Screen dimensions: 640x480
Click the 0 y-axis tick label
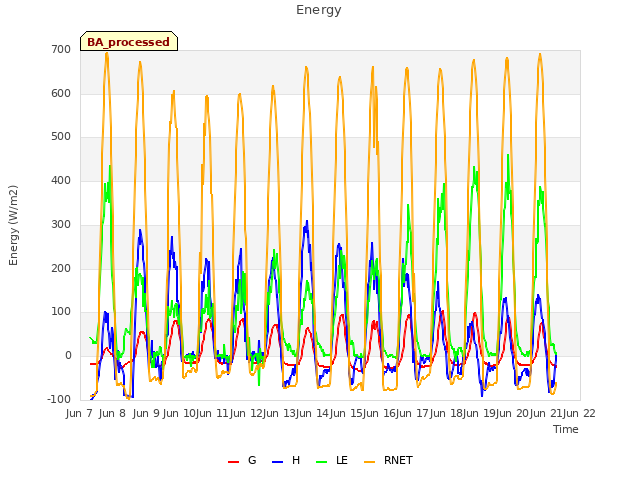coord(68,356)
